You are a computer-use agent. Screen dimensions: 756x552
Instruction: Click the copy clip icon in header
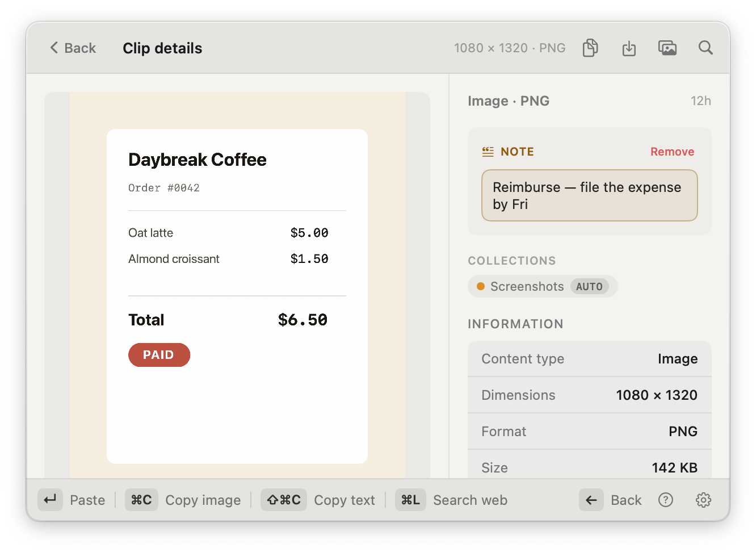[590, 48]
